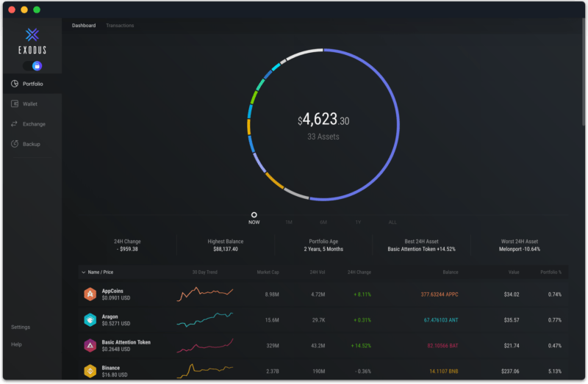The width and height of the screenshot is (588, 384).
Task: Switch to the Dashboard tab
Action: point(84,26)
